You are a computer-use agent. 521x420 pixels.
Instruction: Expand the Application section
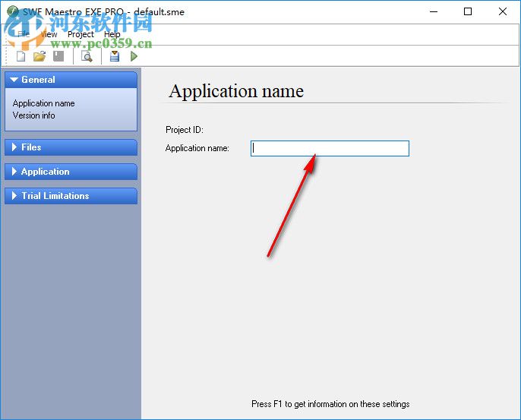pos(71,172)
